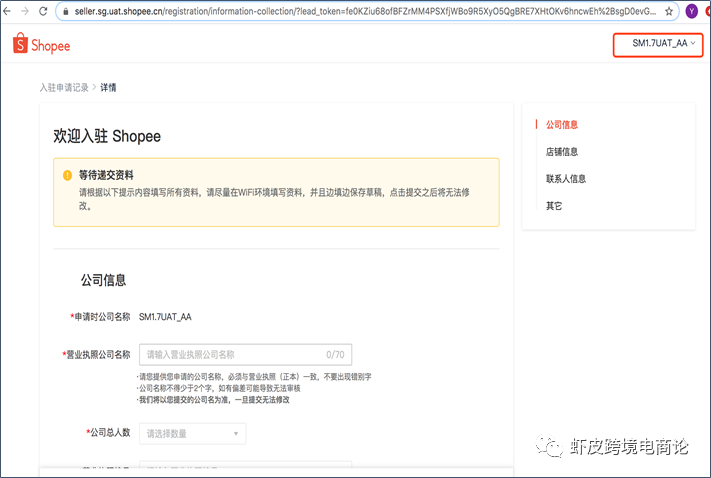The width and height of the screenshot is (711, 478).
Task: Click the browser forward arrow
Action: (x=25, y=11)
